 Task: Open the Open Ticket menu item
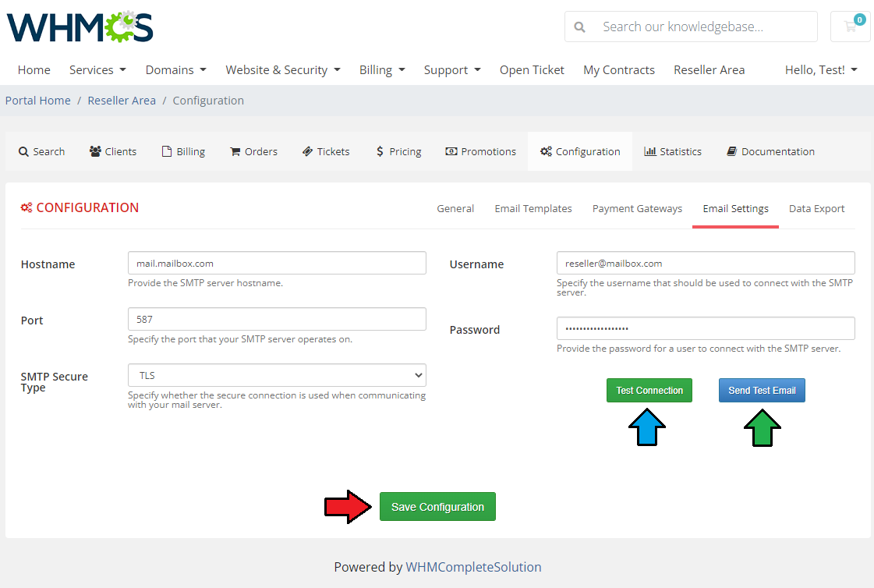point(532,70)
